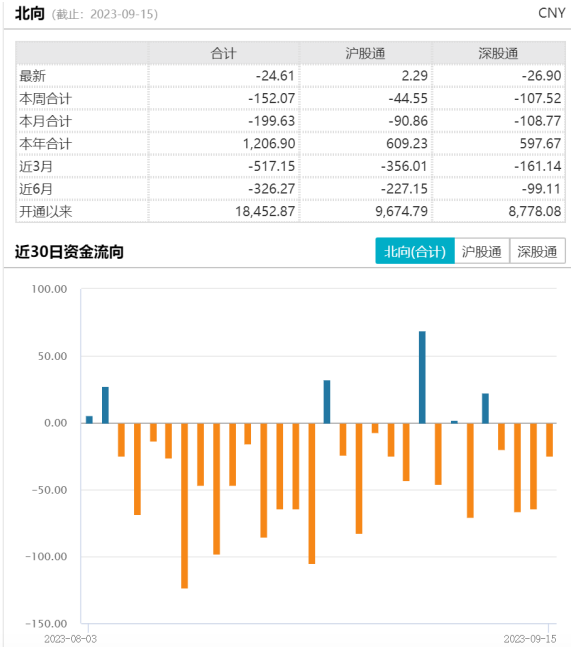Click the value -326.27
The width and height of the screenshot is (571, 647).
coord(271,189)
